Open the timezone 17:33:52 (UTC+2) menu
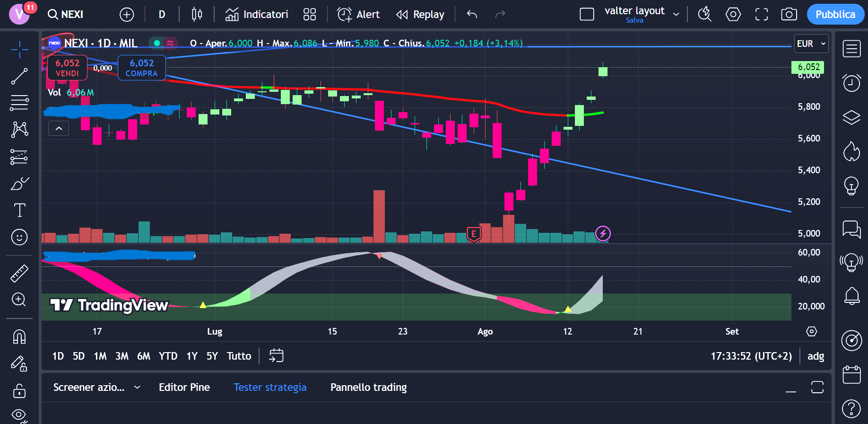 pyautogui.click(x=751, y=356)
